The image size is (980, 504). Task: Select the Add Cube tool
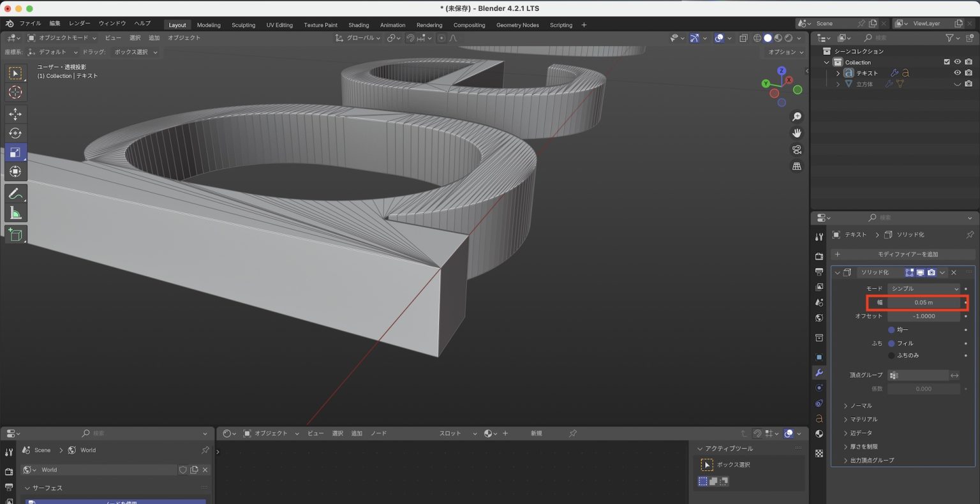click(x=14, y=234)
